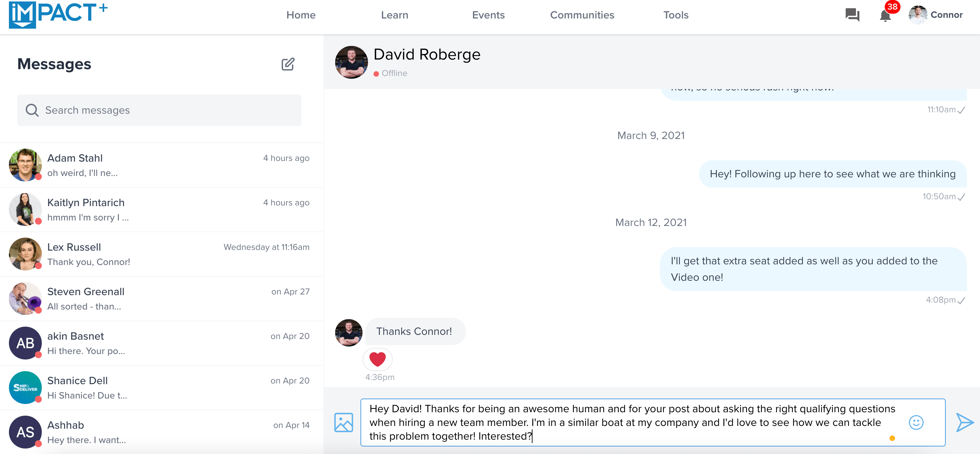This screenshot has height=454, width=980.
Task: Compose a new message with pencil icon
Action: (288, 64)
